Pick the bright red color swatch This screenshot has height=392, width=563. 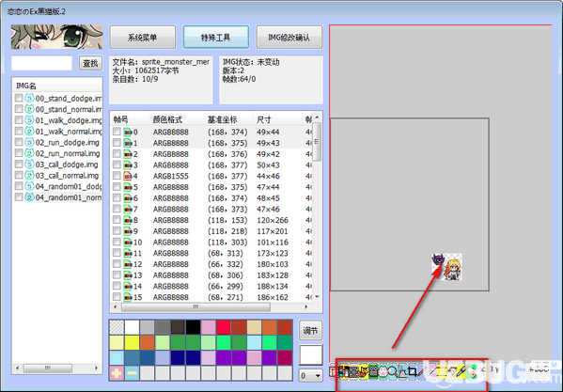(x=224, y=327)
